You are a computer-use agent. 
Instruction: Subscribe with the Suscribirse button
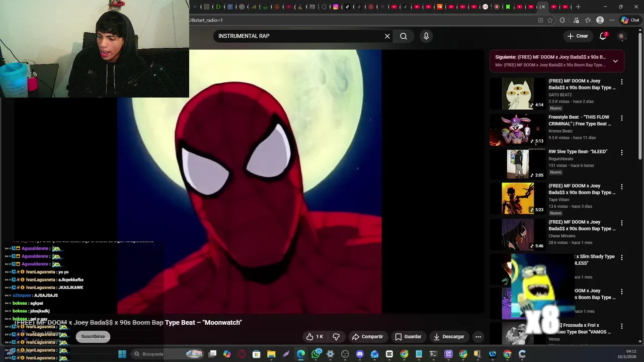click(93, 336)
